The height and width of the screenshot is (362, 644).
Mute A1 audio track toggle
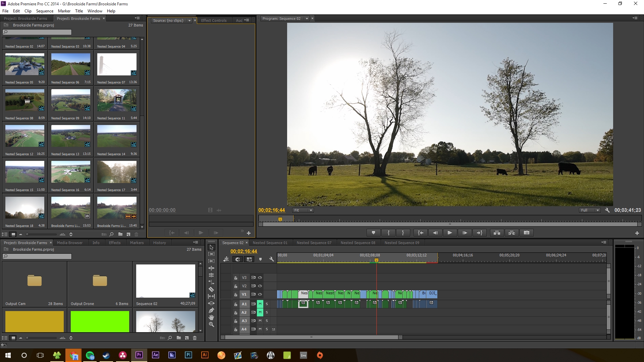click(260, 304)
